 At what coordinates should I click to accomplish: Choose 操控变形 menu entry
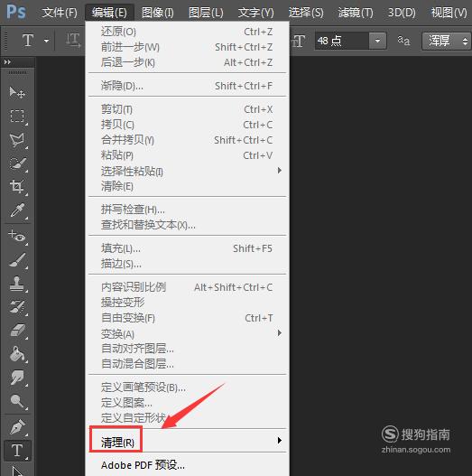click(x=188, y=303)
